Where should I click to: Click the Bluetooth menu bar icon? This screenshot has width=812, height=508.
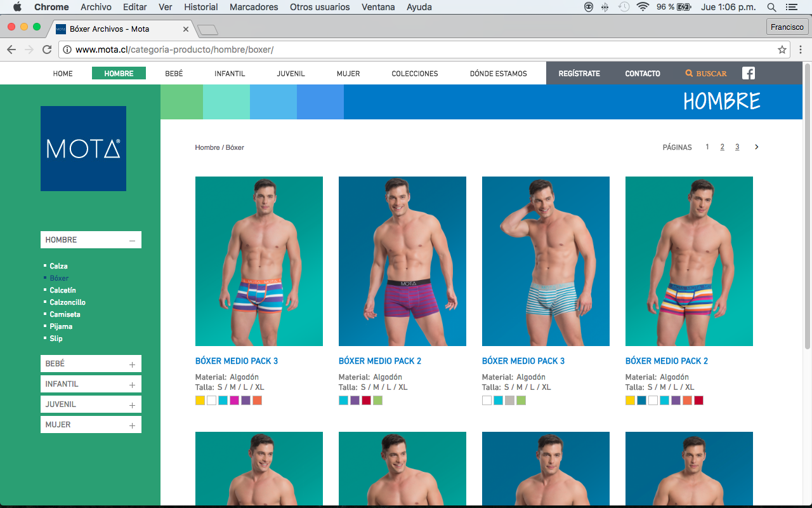point(605,7)
